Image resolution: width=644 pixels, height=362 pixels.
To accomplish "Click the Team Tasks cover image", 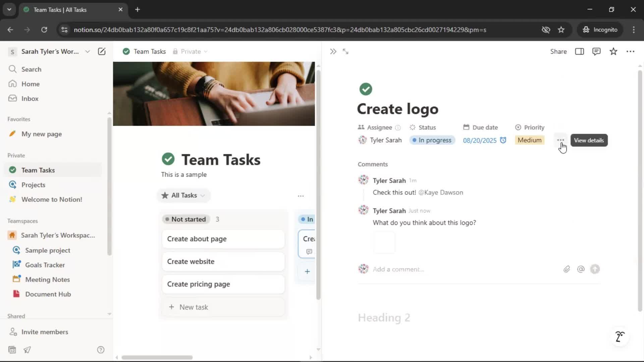I will (x=214, y=94).
